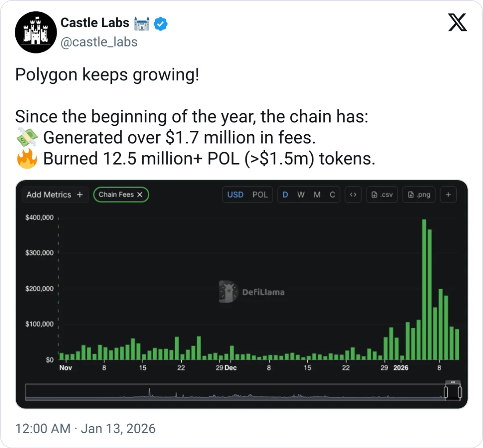
Task: Open the embed code icon
Action: coord(353,195)
